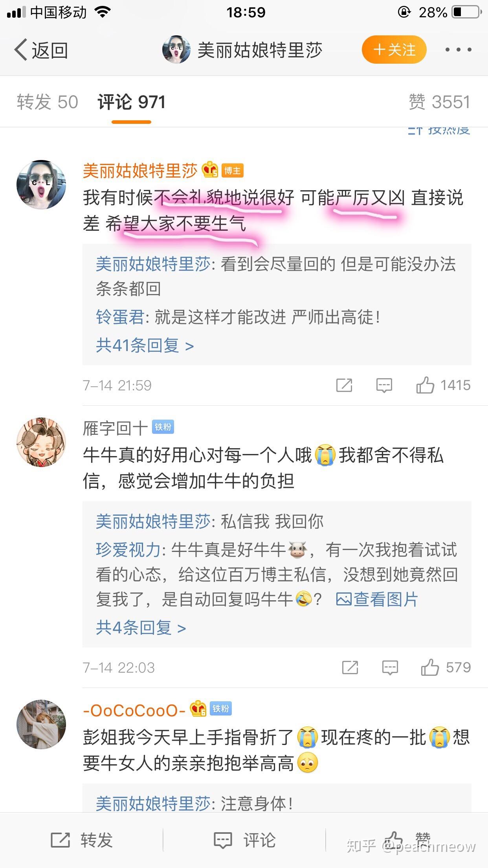
Task: Tap the orange +关注 follow button
Action: click(x=394, y=50)
